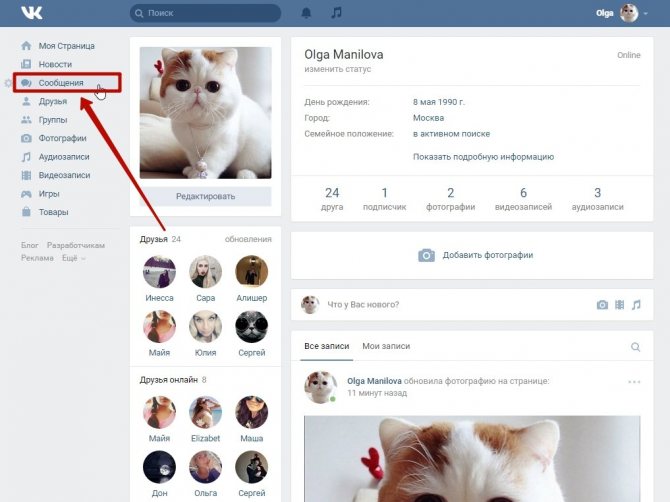Open friend Инесса's avatar
Screen dimensions: 670x502
pyautogui.click(x=159, y=272)
